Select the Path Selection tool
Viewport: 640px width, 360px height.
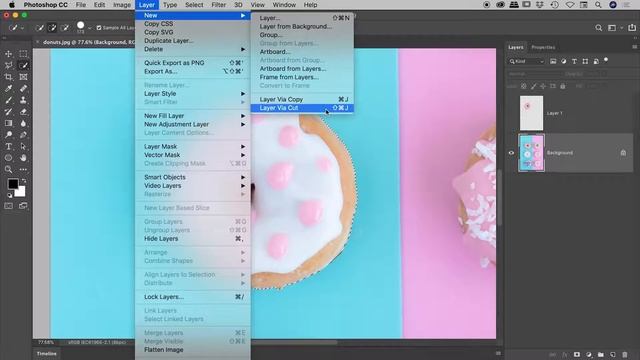23,146
